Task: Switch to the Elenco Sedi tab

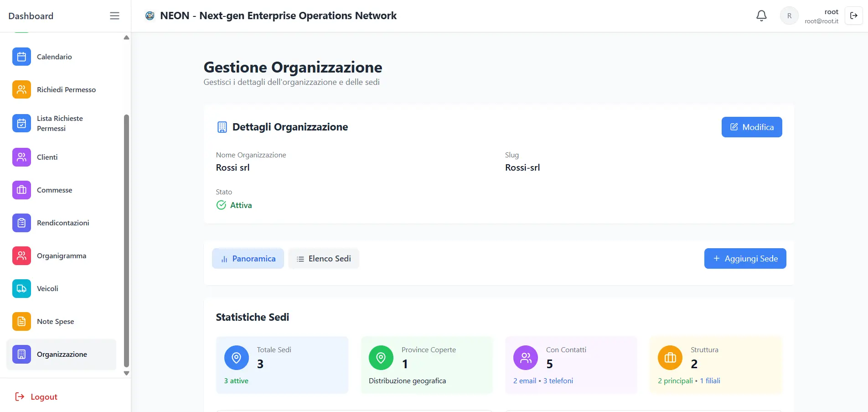Action: (x=324, y=258)
